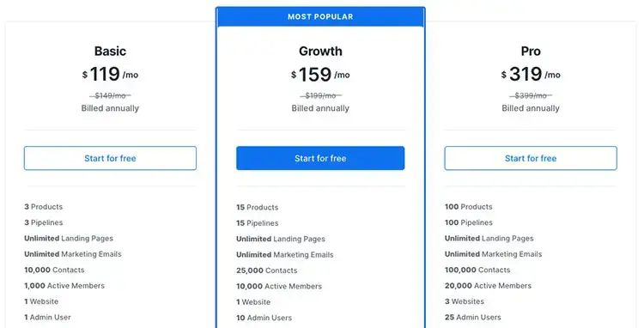Viewport: 644px width, 328px height.
Task: Click the Basic $119 /mo price
Action: click(x=110, y=75)
